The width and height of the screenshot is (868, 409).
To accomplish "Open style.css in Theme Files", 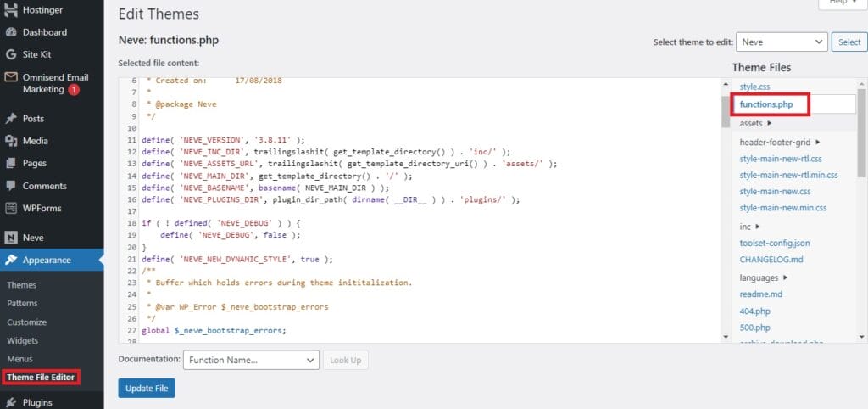I will click(754, 87).
